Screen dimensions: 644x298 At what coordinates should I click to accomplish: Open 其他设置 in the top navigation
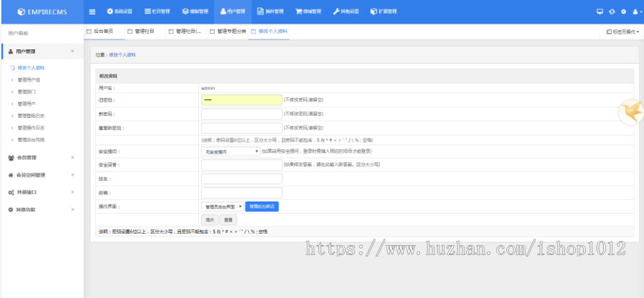tap(346, 11)
